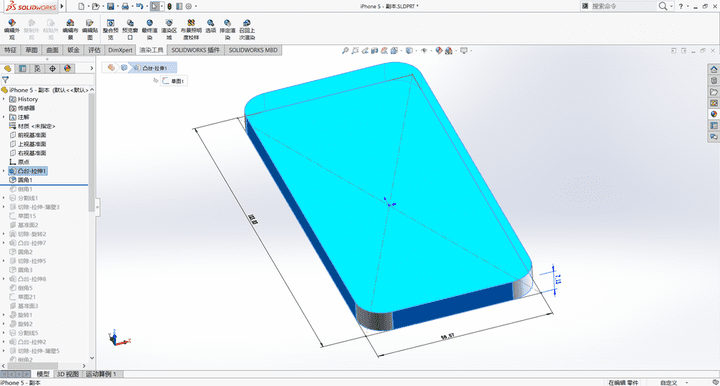Switch to the SOLIDWORKS 插件 ribbon tab
Image resolution: width=720 pixels, height=386 pixels.
click(196, 50)
